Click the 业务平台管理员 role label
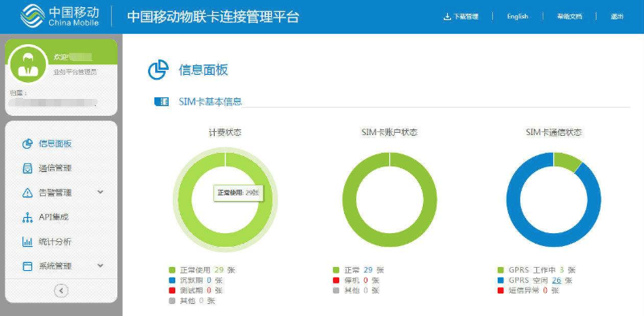644x316 pixels. coord(75,72)
